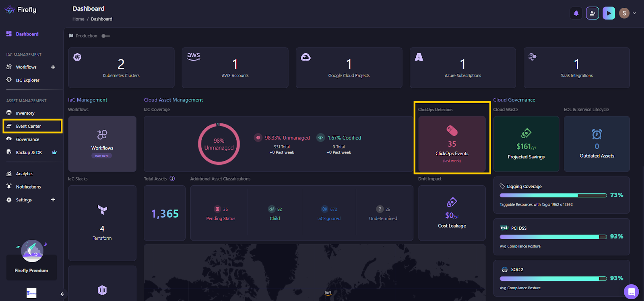Open Governance in the sidebar
Image resolution: width=644 pixels, height=301 pixels.
pyautogui.click(x=27, y=139)
